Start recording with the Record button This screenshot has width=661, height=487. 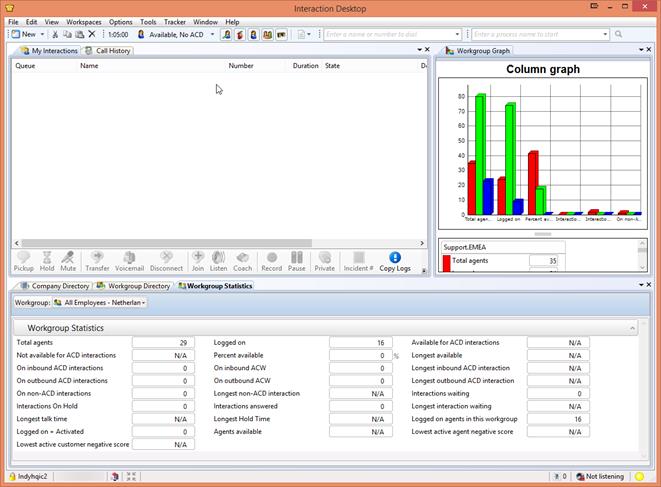(271, 261)
